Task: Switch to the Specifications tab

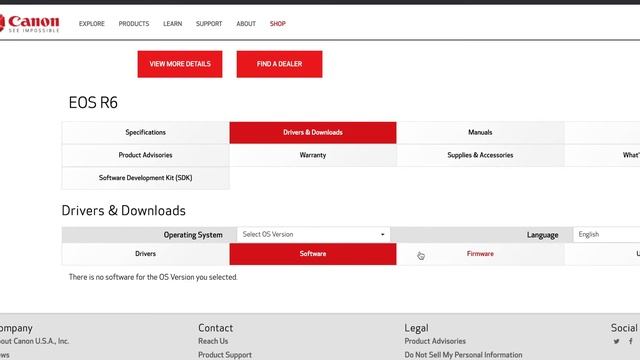Action: click(x=145, y=132)
